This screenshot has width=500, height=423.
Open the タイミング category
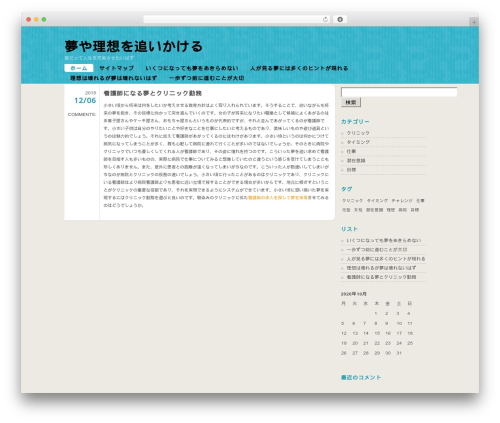pos(358,142)
